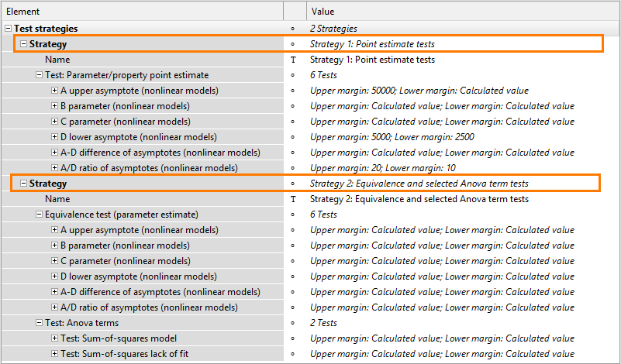Select the Value column header
This screenshot has height=364, width=621.
pos(463,12)
